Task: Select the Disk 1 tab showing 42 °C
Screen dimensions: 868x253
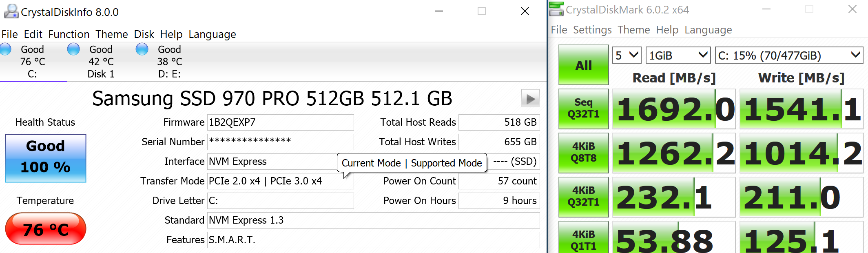Action: (x=101, y=62)
